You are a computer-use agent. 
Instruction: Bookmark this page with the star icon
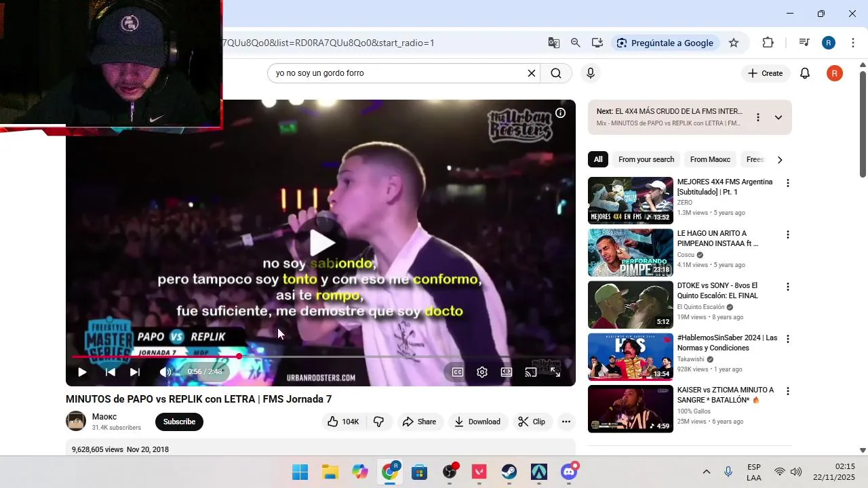click(734, 43)
